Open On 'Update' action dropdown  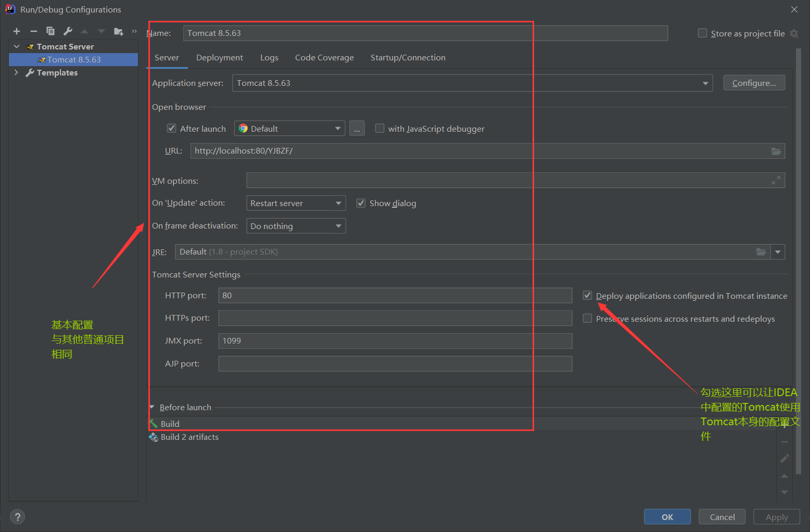[x=296, y=203]
